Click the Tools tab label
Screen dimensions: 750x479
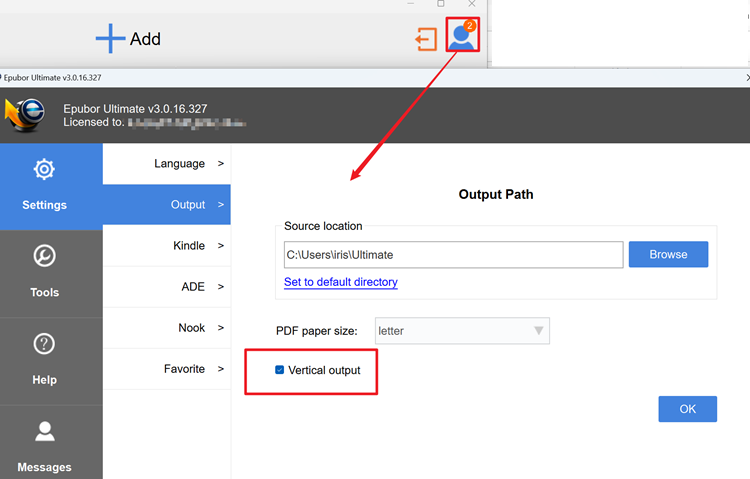click(x=44, y=292)
